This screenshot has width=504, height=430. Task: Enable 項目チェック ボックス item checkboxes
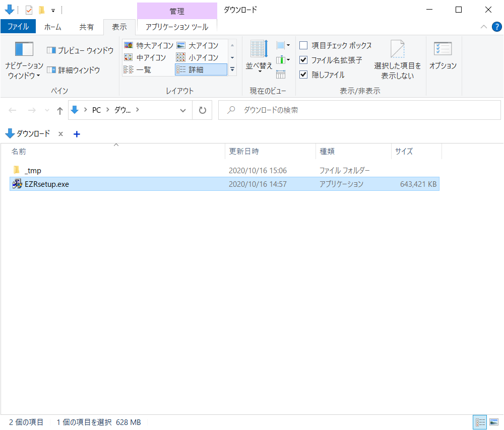[x=303, y=45]
